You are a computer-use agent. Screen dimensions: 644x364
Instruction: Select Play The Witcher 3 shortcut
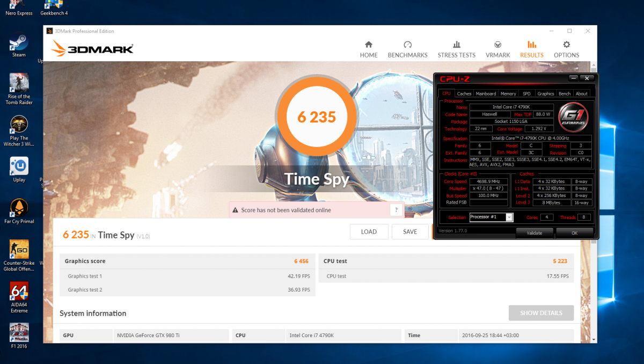pos(19,132)
